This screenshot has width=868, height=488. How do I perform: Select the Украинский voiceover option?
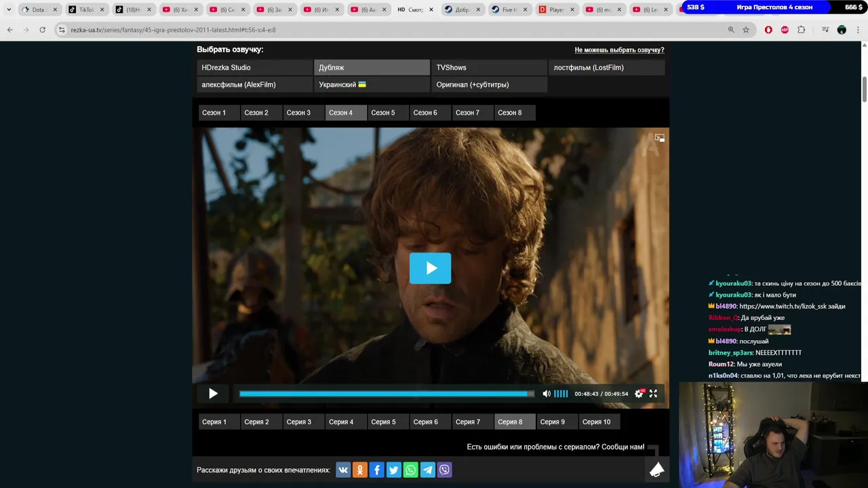[372, 85]
